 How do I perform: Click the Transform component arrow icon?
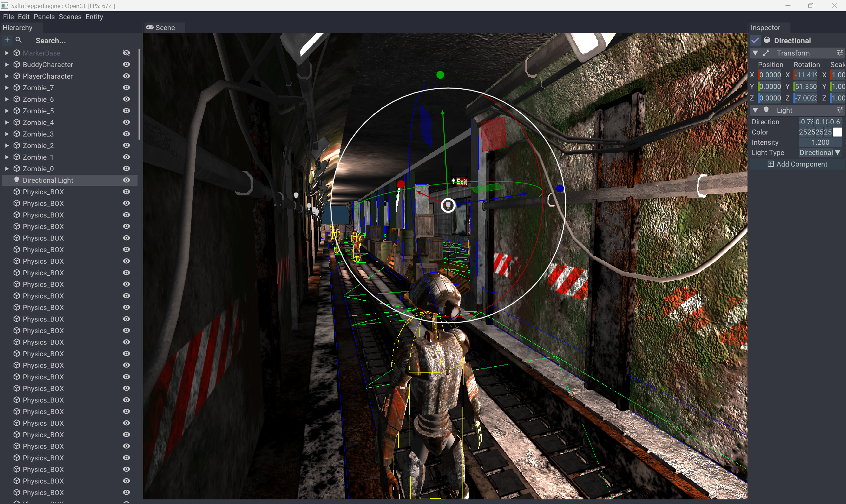(766, 53)
